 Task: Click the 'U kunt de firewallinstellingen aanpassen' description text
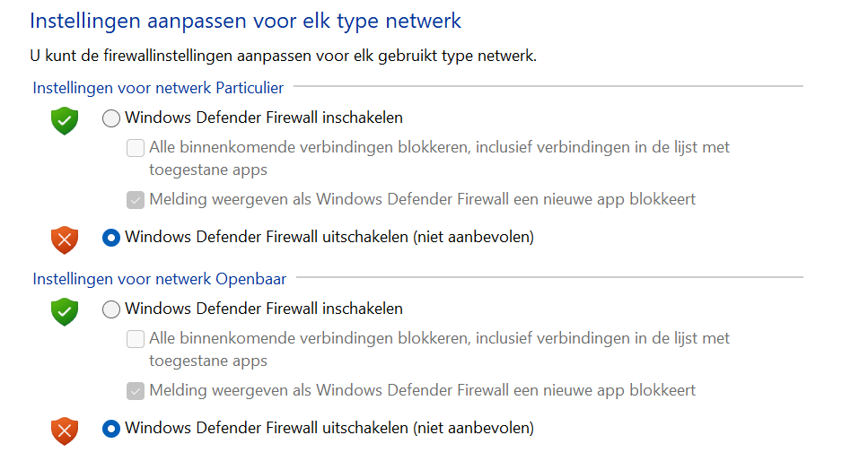click(284, 56)
